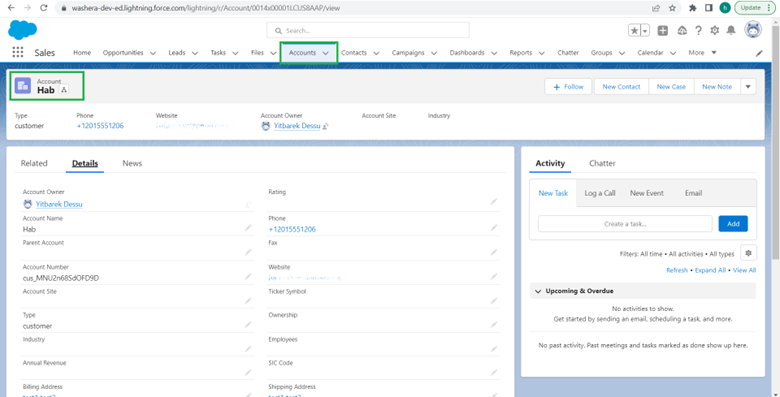780x397 pixels.
Task: Edit the Website field pencil in Details
Action: (x=493, y=276)
